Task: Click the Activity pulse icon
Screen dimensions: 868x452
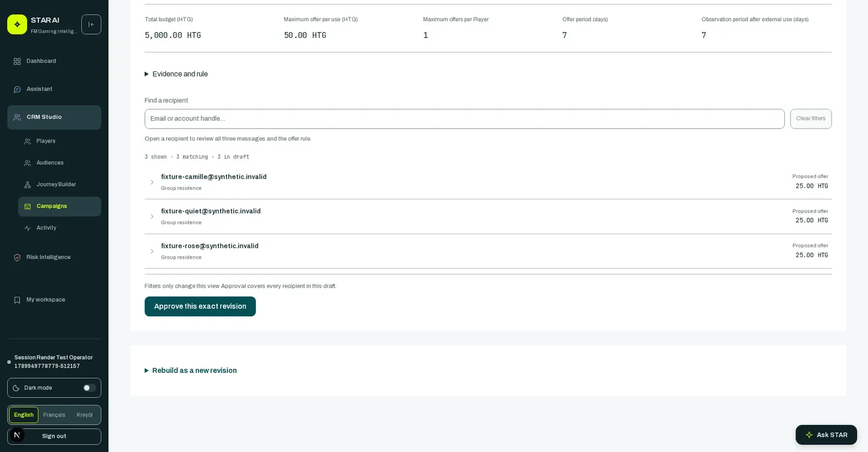Action: (28, 228)
